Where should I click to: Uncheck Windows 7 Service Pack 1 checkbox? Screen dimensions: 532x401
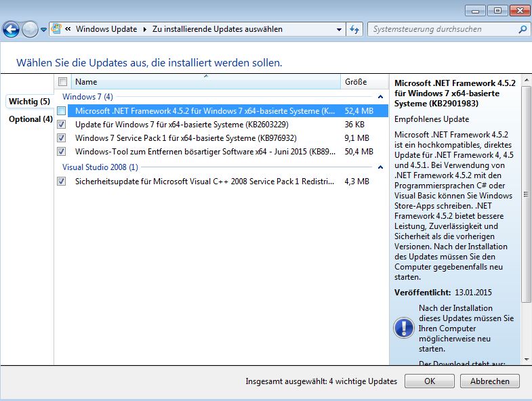pyautogui.click(x=62, y=138)
